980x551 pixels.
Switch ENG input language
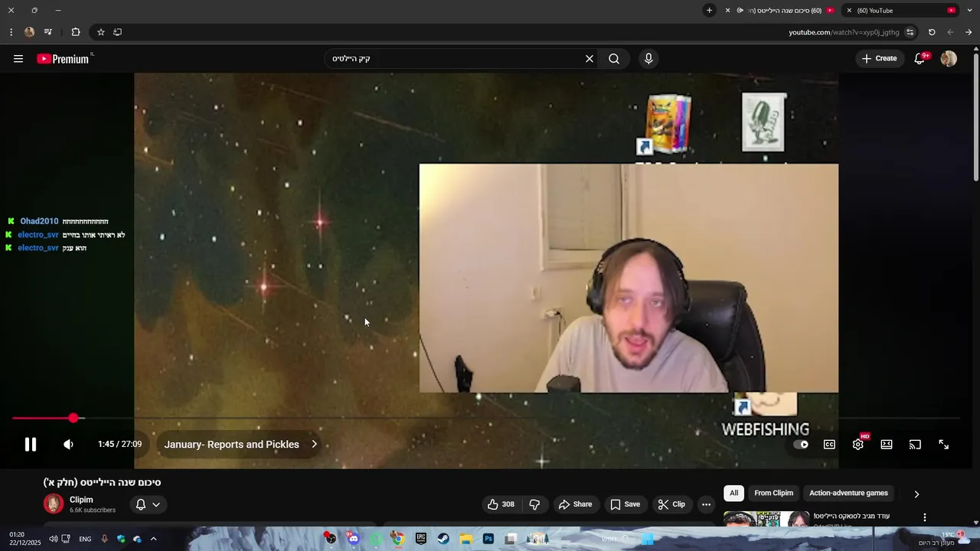85,539
